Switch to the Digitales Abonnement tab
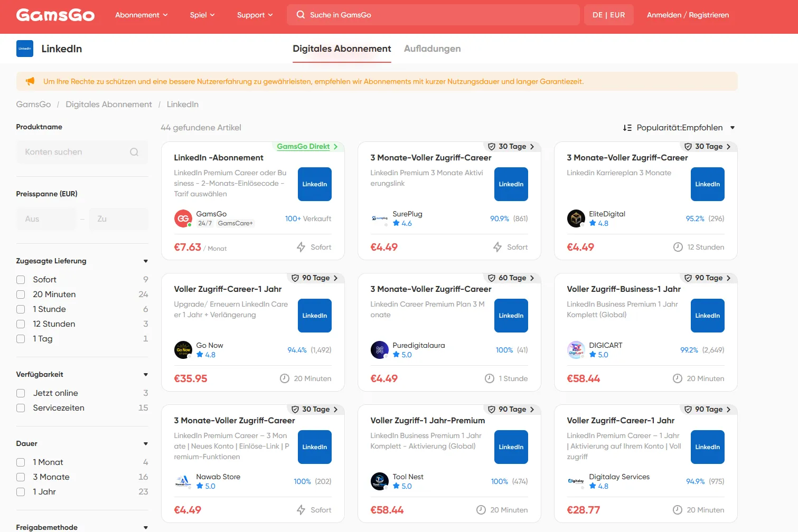 (342, 49)
